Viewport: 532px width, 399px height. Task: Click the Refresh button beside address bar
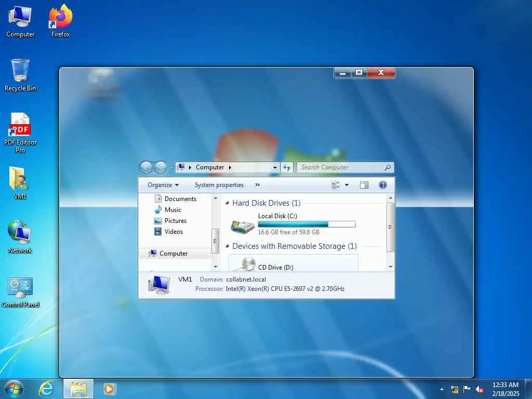click(287, 167)
